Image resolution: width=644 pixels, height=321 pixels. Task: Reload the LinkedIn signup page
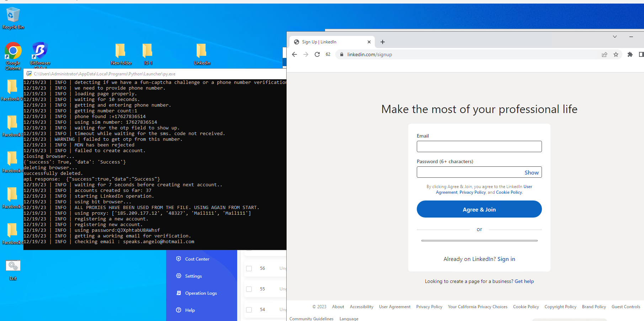(317, 54)
